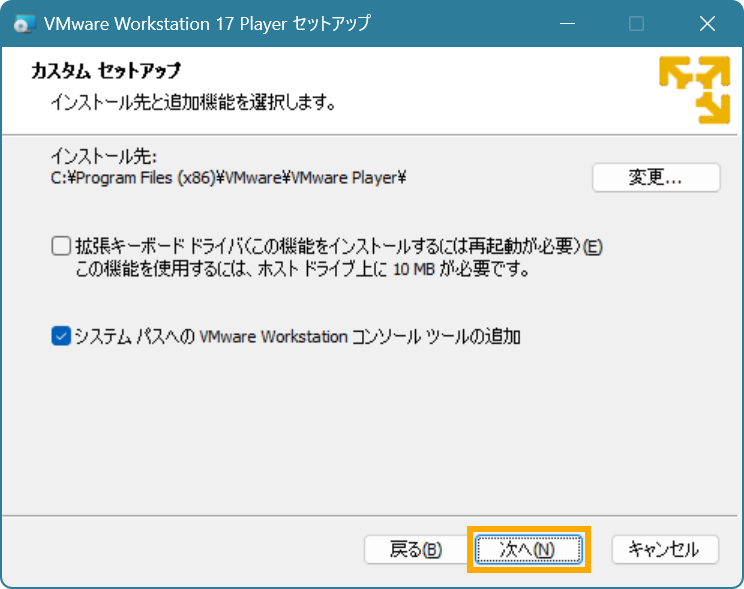Click the install path C:¥Program Files (x86)¥VMware¥VMware Player¥
Image resolution: width=744 pixels, height=589 pixels.
(228, 178)
